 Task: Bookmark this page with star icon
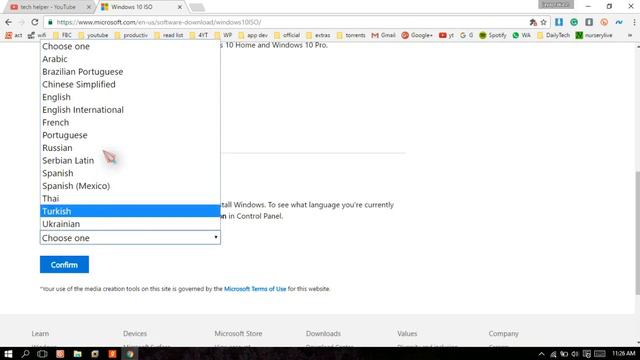(x=543, y=22)
